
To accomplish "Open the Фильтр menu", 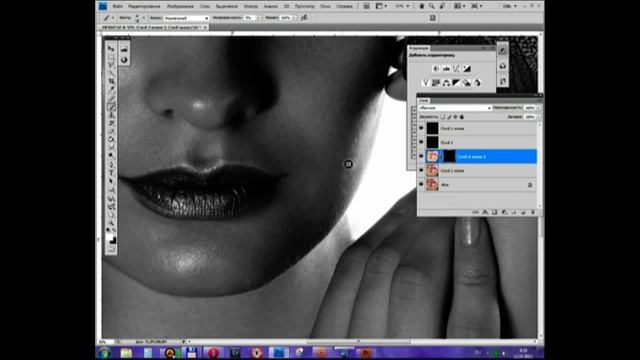I will (251, 7).
